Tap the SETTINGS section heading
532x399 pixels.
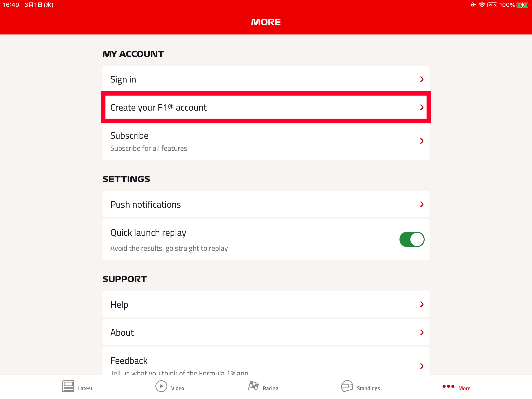pyautogui.click(x=126, y=179)
